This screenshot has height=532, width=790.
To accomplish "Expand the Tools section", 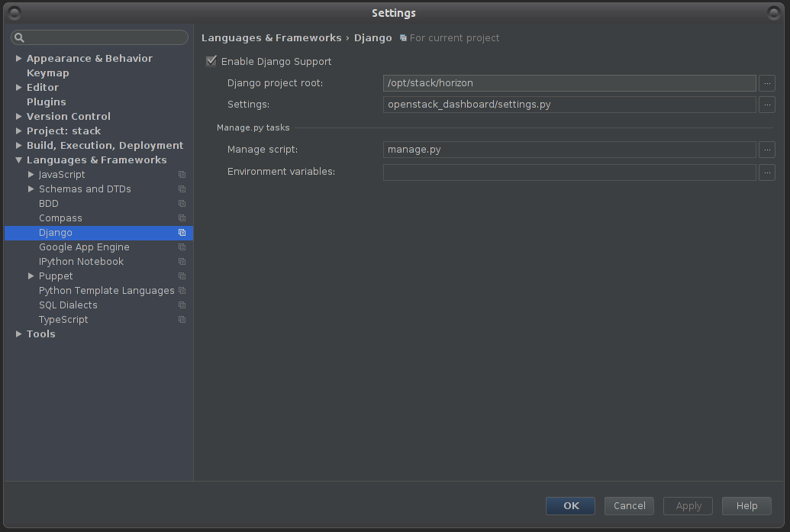I will (18, 334).
